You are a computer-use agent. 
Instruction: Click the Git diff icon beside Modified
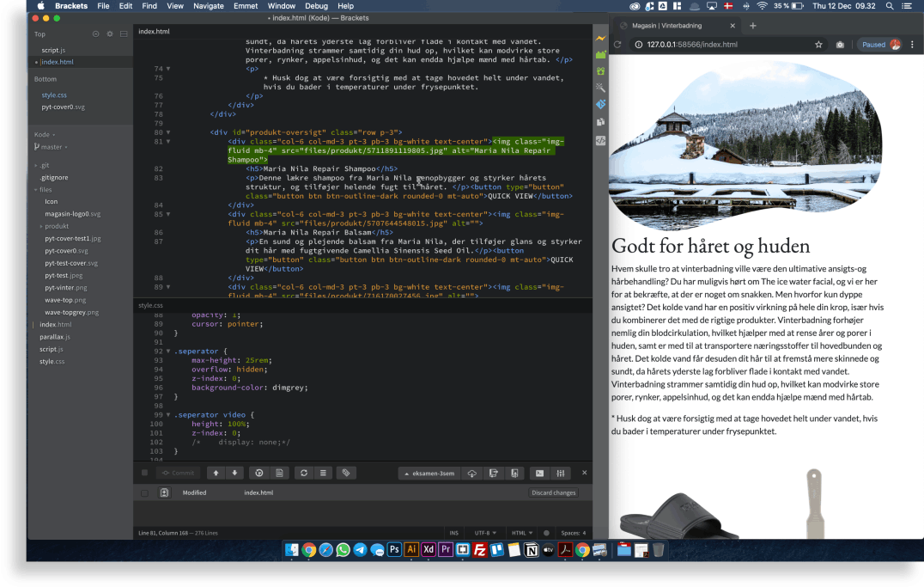coord(164,492)
